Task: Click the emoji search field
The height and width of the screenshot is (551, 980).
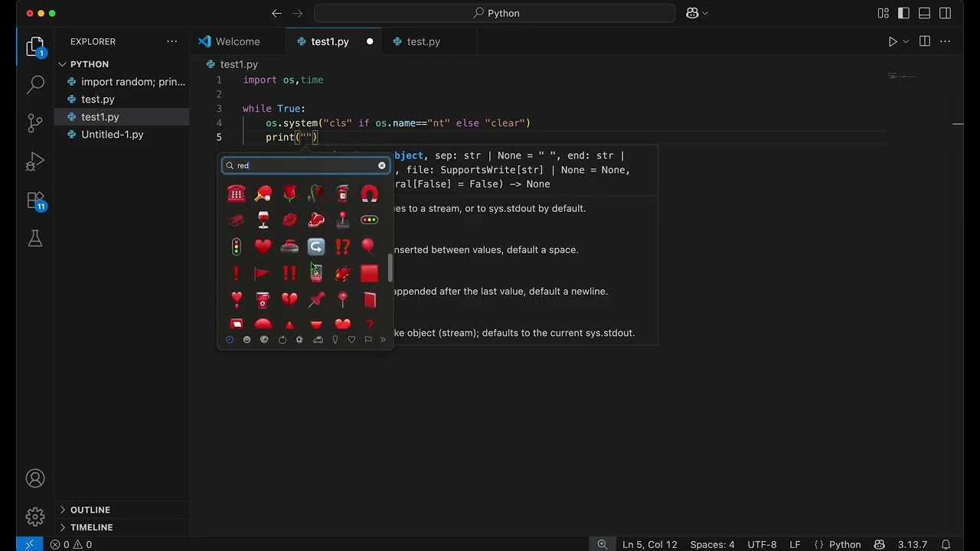Action: pos(305,165)
